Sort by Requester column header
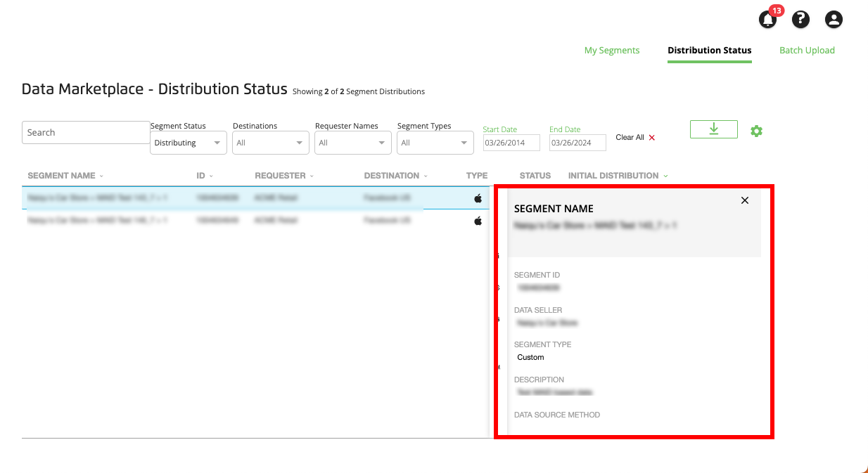Screen dimensions: 868x473 (284, 176)
